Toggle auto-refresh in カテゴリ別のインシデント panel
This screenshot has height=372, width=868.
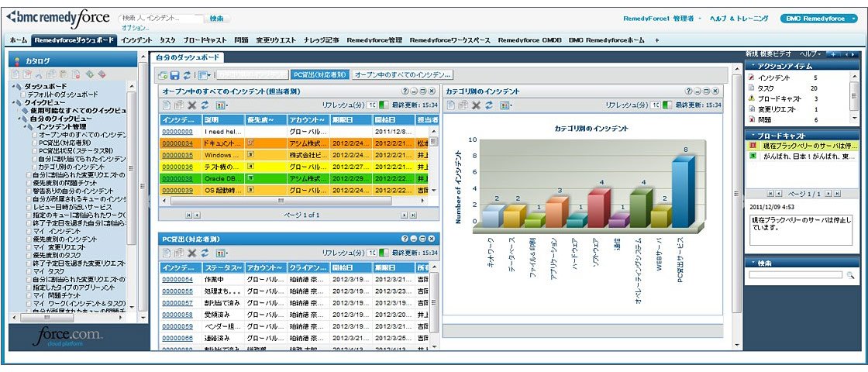[668, 105]
